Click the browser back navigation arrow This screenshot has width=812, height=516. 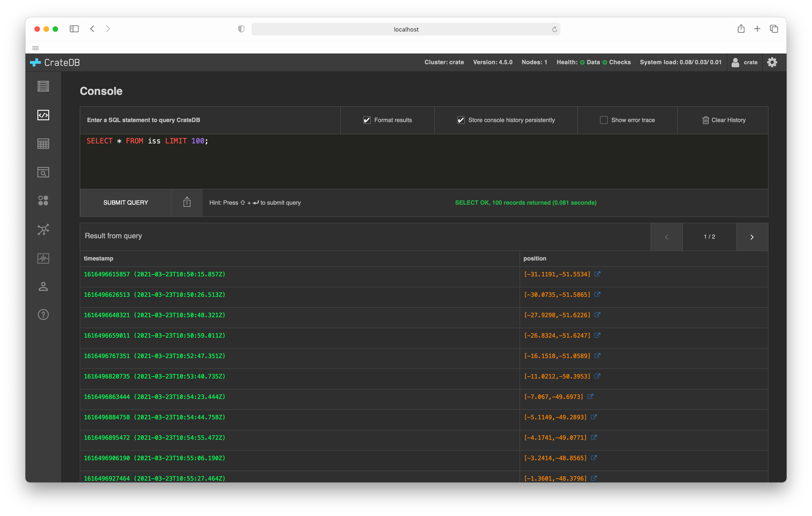(x=92, y=29)
